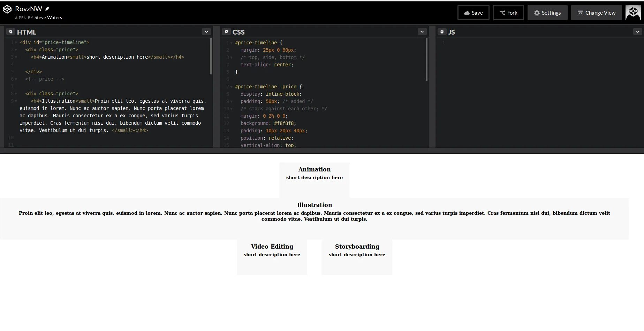This screenshot has height=331, width=644.
Task: Expand the CSS panel dropdown chevron
Action: (422, 32)
